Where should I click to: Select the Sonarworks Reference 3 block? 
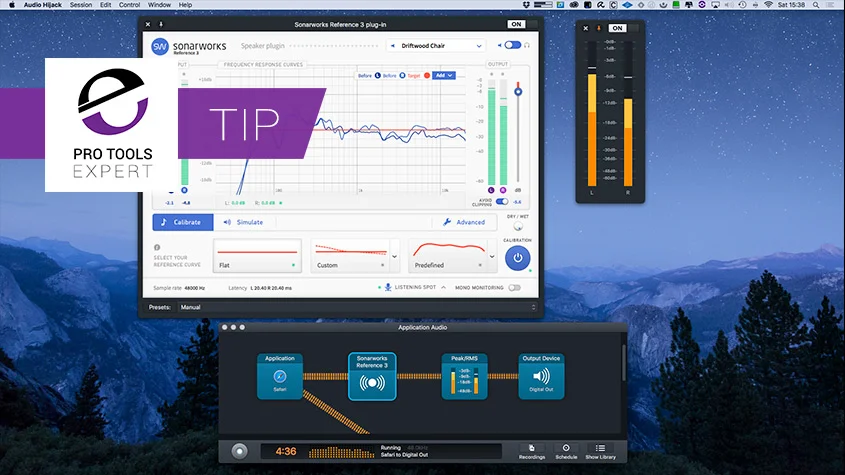(372, 376)
